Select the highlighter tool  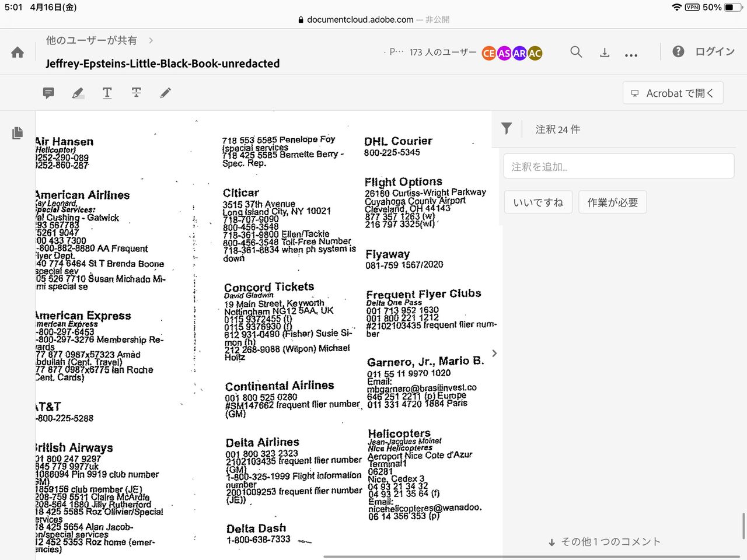[x=78, y=93]
